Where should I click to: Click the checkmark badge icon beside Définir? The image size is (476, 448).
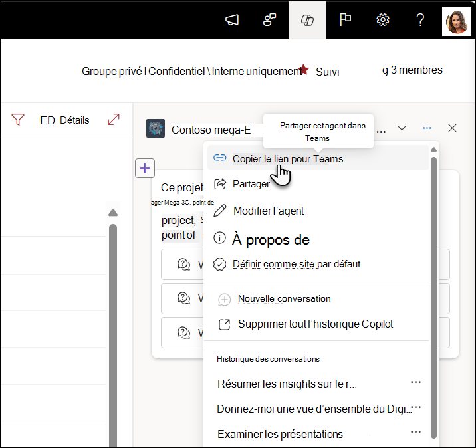coord(219,264)
